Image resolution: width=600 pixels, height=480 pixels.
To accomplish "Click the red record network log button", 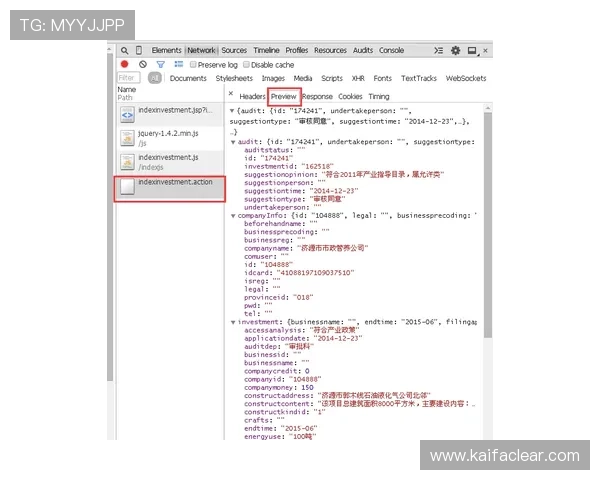I will (x=124, y=64).
